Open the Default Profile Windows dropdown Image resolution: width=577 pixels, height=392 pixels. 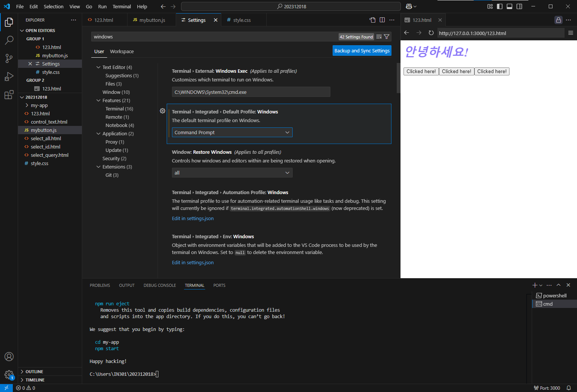point(232,132)
